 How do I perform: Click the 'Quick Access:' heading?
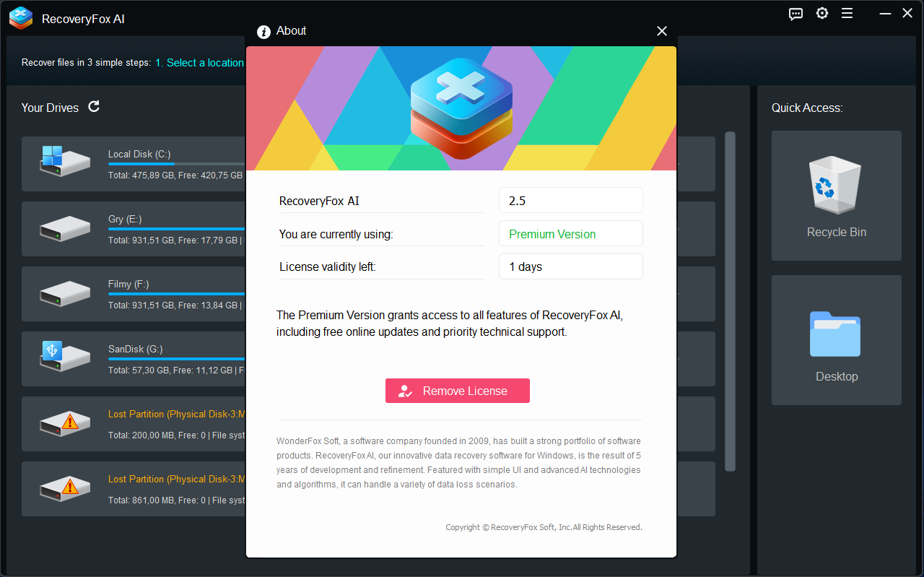(807, 108)
